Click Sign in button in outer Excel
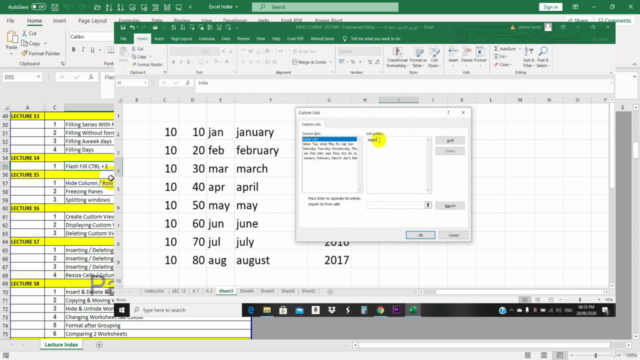The image size is (640, 360). pyautogui.click(x=550, y=7)
